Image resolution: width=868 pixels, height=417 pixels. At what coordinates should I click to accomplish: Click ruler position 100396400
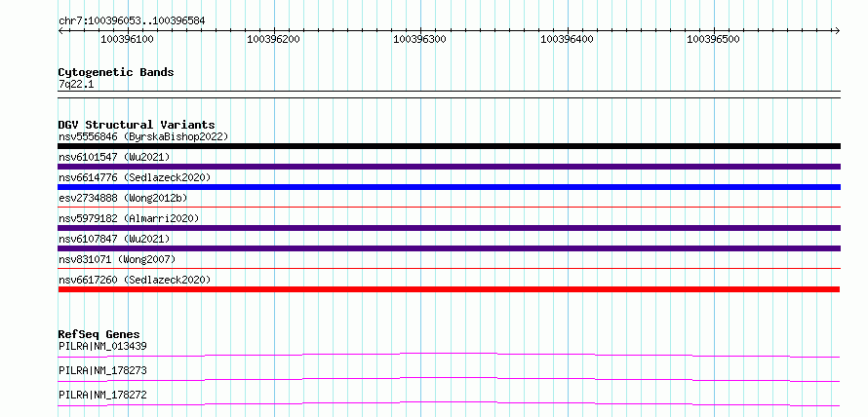[567, 39]
